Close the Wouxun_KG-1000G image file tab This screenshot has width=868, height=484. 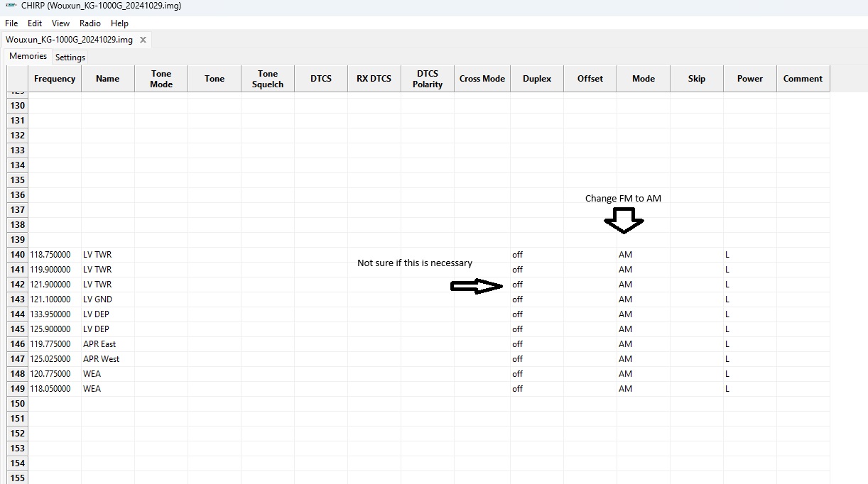click(x=143, y=40)
